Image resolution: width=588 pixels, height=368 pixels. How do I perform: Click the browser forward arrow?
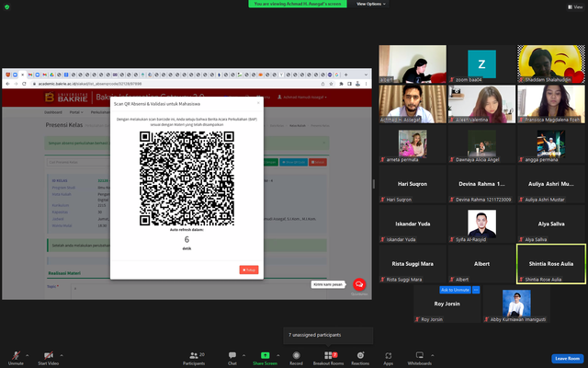coord(16,84)
